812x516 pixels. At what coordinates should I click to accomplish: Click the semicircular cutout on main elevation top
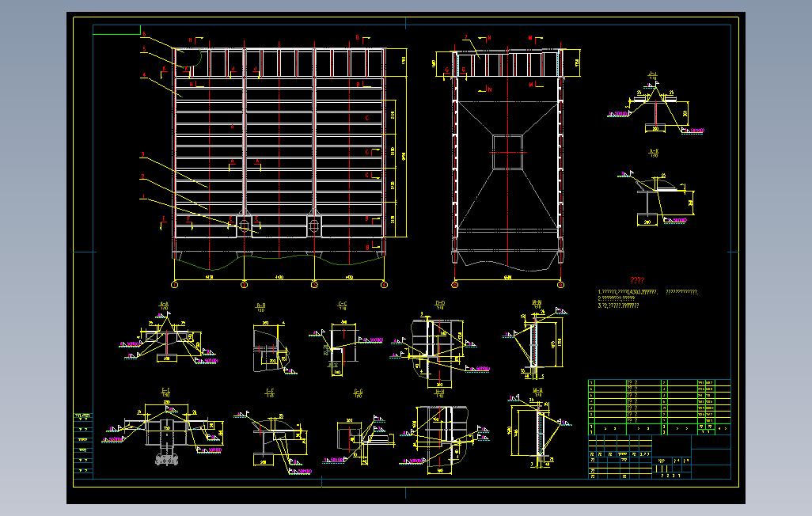tap(188, 56)
